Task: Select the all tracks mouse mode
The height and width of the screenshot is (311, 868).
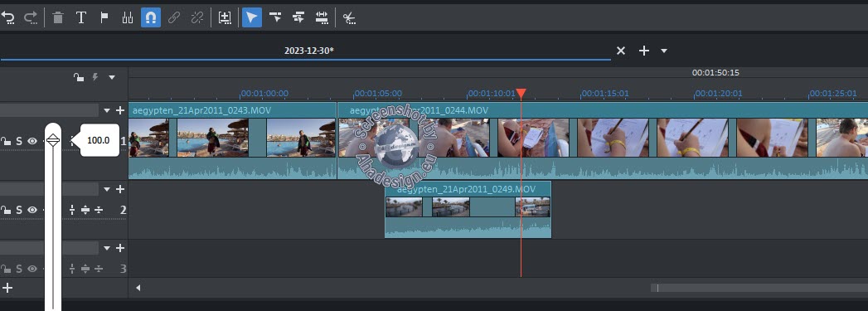Action: click(298, 17)
